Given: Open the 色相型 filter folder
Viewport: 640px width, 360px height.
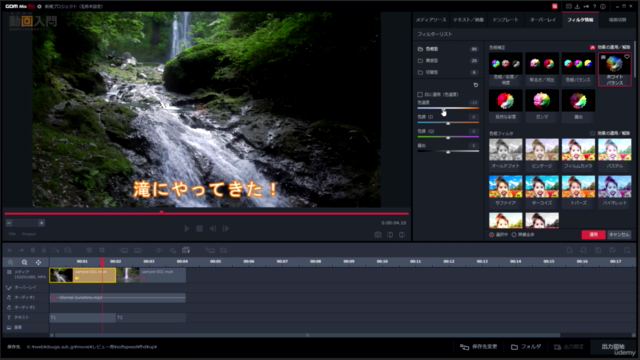Looking at the screenshot, I should coord(447,49).
